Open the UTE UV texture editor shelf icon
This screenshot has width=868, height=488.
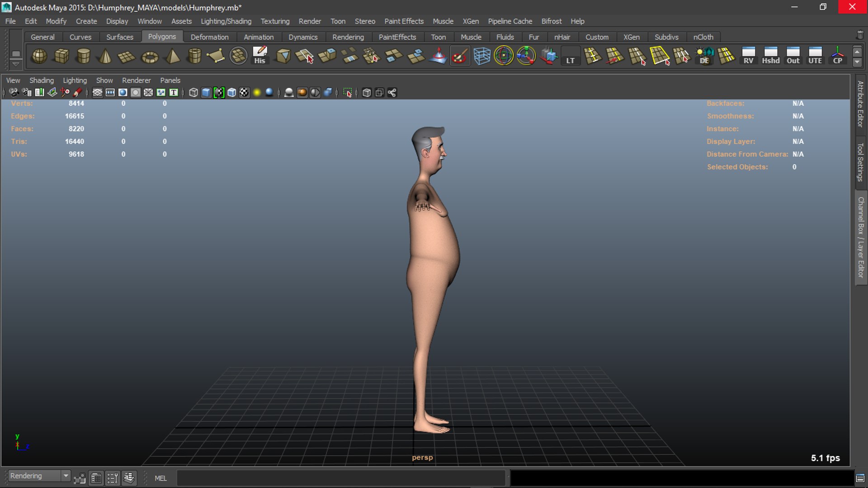[815, 56]
